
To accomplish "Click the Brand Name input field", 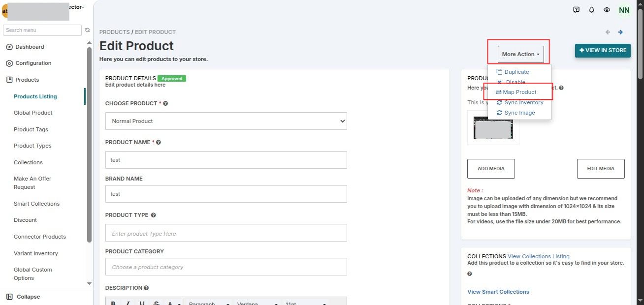I will click(x=226, y=194).
